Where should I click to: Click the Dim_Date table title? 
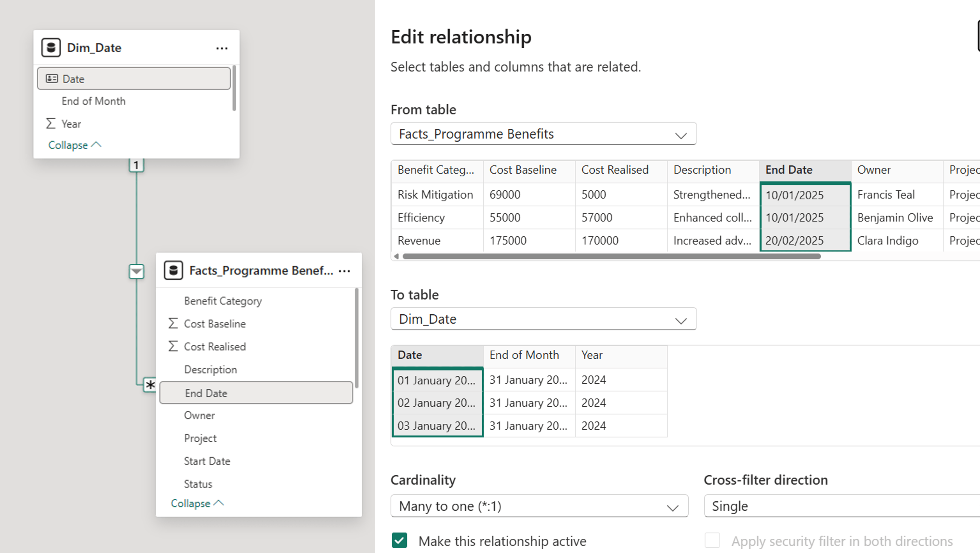coord(94,48)
